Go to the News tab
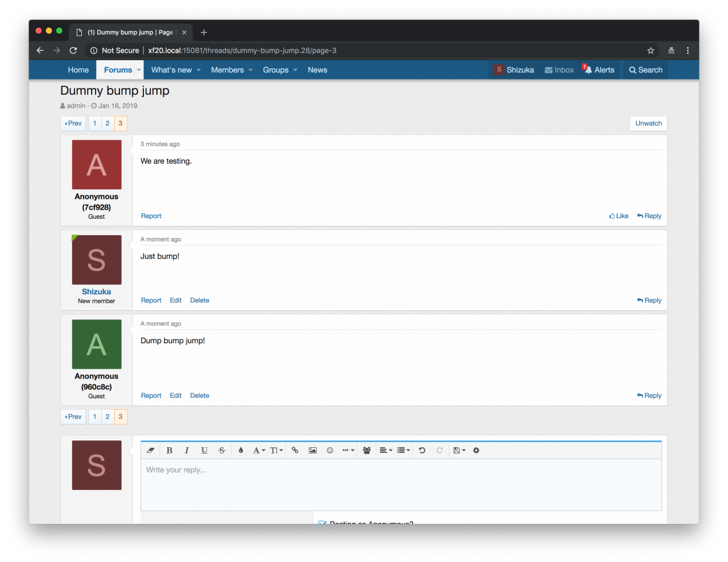The image size is (728, 562). pyautogui.click(x=317, y=70)
